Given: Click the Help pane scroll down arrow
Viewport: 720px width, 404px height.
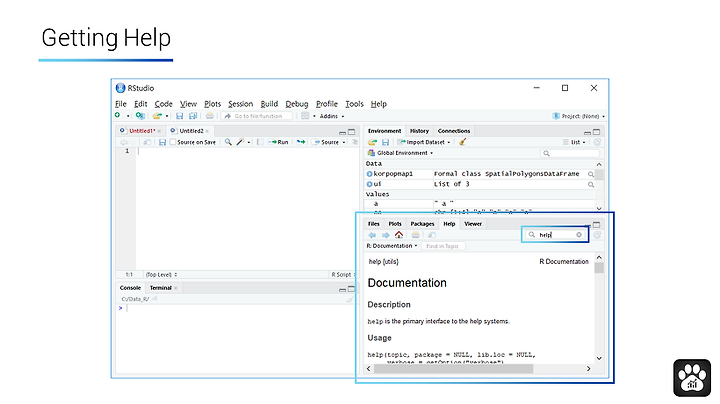Looking at the screenshot, I should click(599, 358).
